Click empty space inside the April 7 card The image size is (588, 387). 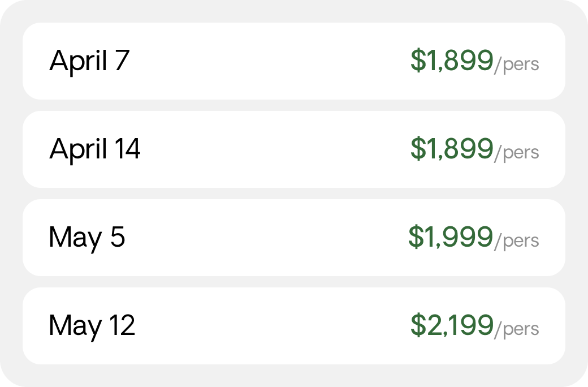[270, 61]
